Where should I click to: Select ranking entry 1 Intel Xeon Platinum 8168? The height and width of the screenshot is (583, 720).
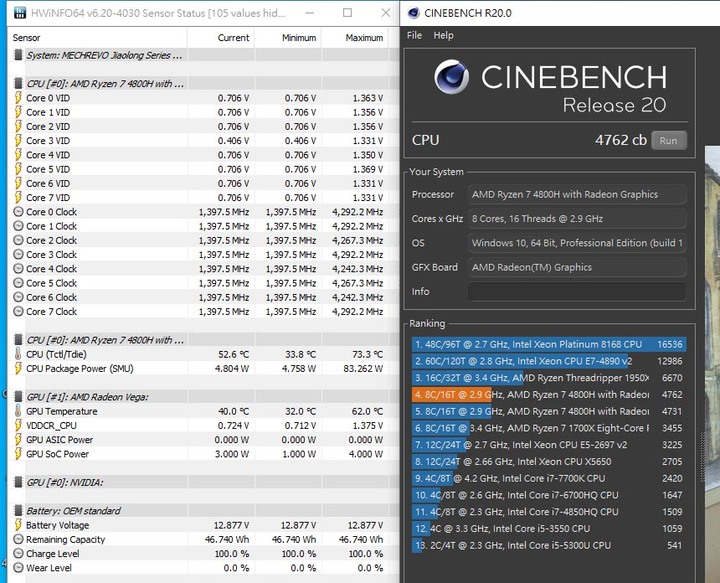pyautogui.click(x=549, y=344)
